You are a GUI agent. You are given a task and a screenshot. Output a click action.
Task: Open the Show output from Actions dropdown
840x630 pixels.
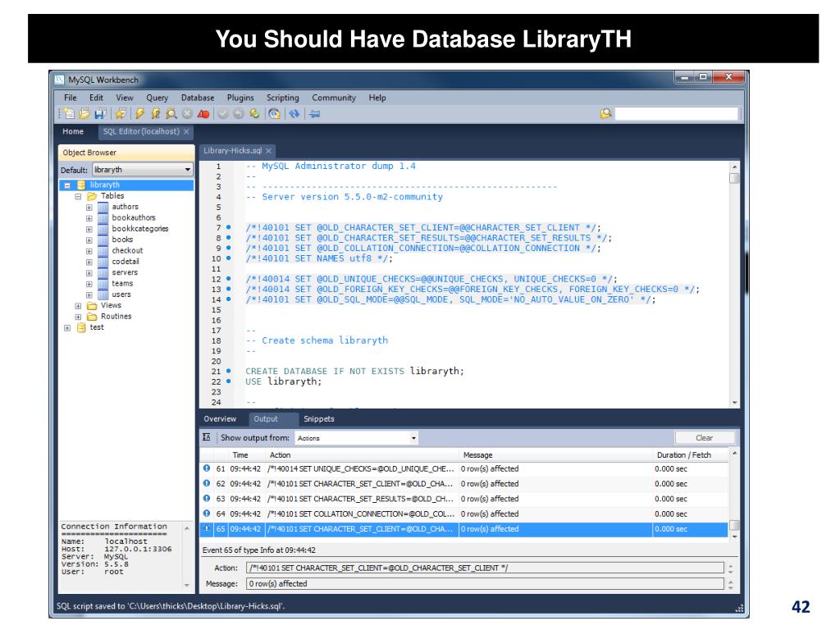point(356,438)
